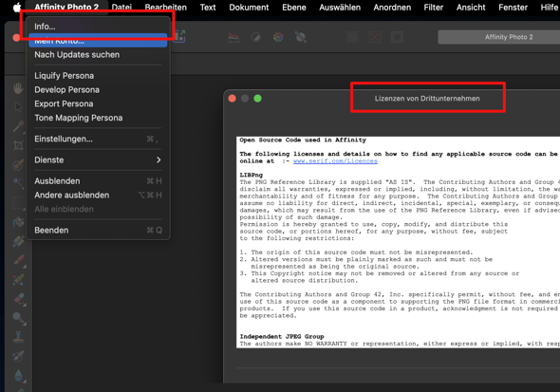Quit via Beenden
This screenshot has height=392, width=560.
pyautogui.click(x=98, y=231)
